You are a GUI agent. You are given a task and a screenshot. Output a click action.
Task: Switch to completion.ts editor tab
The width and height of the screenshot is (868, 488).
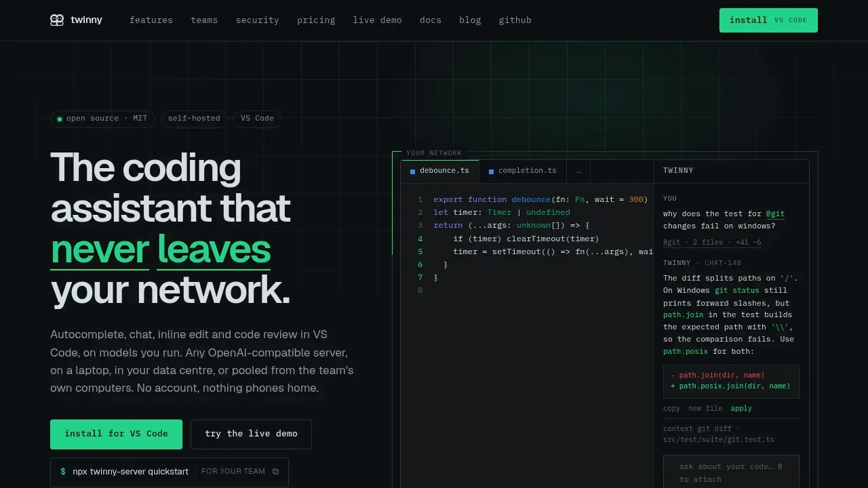click(x=523, y=171)
